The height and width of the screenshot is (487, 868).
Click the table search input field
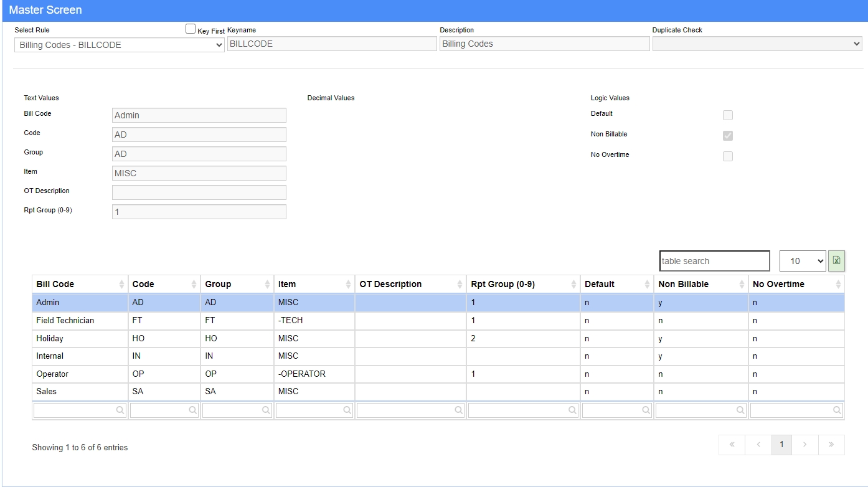click(x=714, y=261)
